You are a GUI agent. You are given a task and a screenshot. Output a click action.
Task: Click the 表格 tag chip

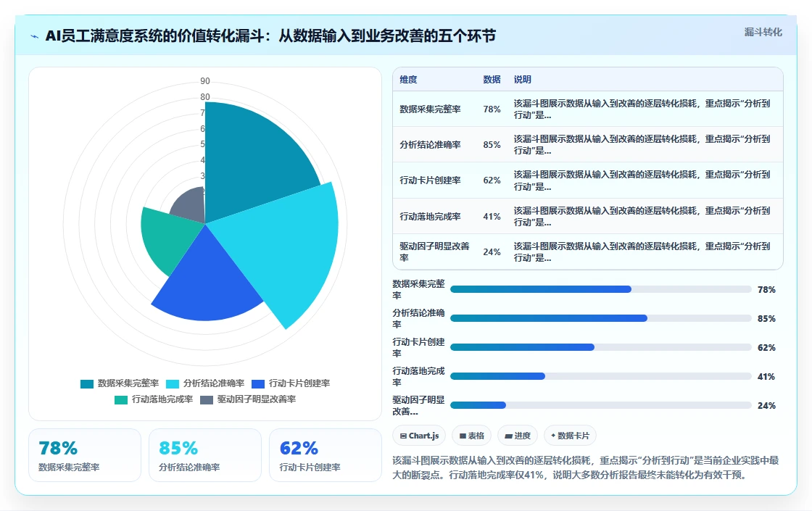471,436
